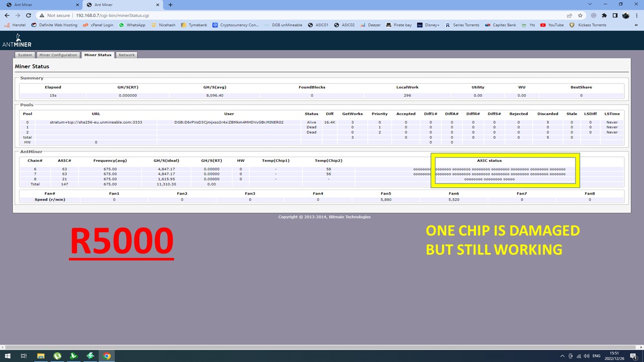Click the browser back arrow
Image resolution: width=644 pixels, height=362 pixels.
(x=7, y=15)
